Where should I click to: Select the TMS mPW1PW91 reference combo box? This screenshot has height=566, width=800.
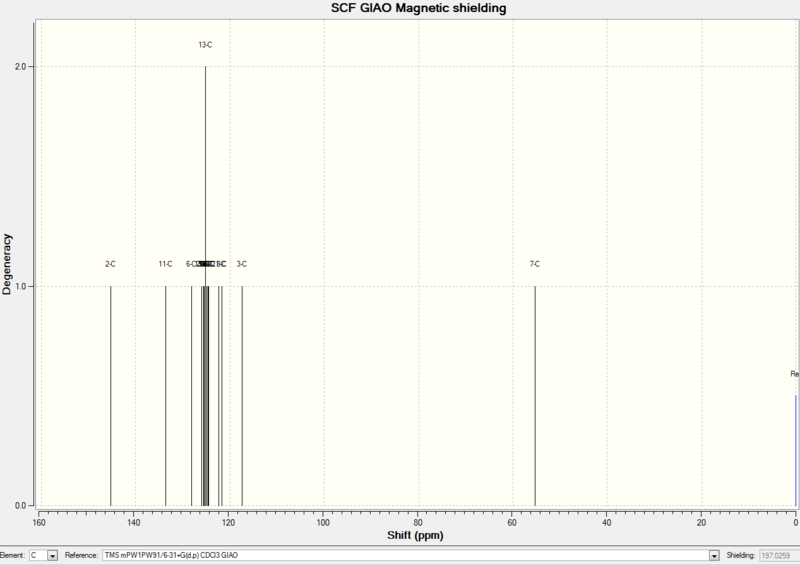[411, 556]
